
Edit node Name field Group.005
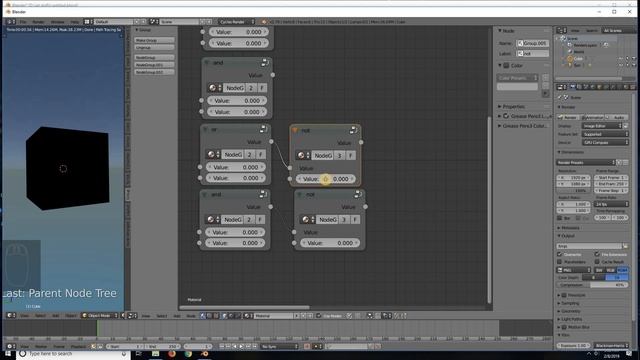coord(533,43)
